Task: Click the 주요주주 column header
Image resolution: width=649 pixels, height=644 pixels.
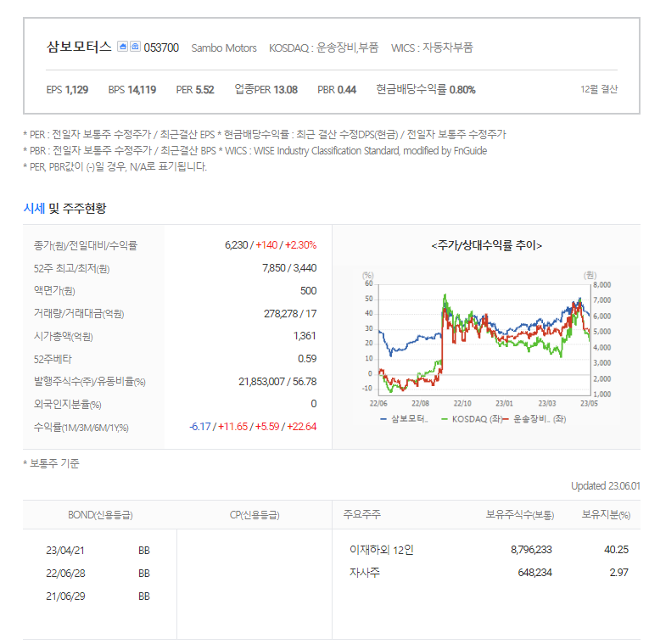Action: 361,514
